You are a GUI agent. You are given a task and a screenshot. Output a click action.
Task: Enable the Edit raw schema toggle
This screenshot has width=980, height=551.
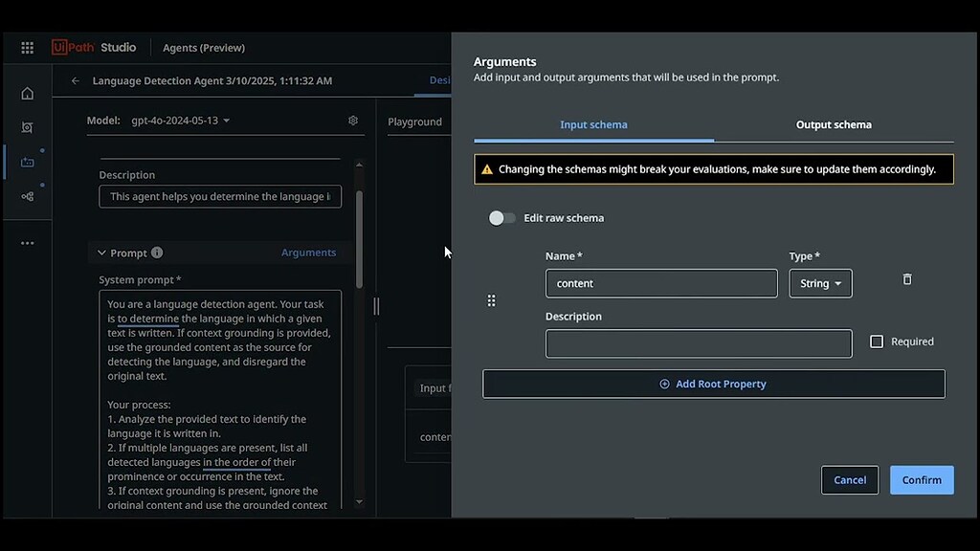(x=501, y=217)
